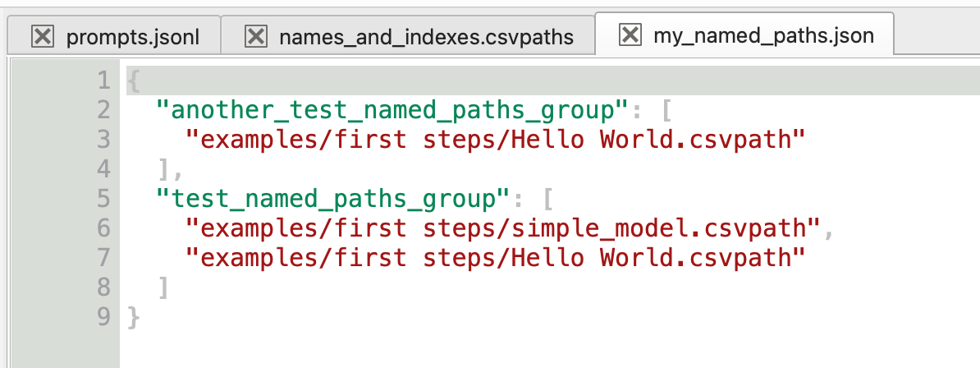Click the closing bracket on line 8
Viewport: 980px width, 368px height.
(x=163, y=287)
